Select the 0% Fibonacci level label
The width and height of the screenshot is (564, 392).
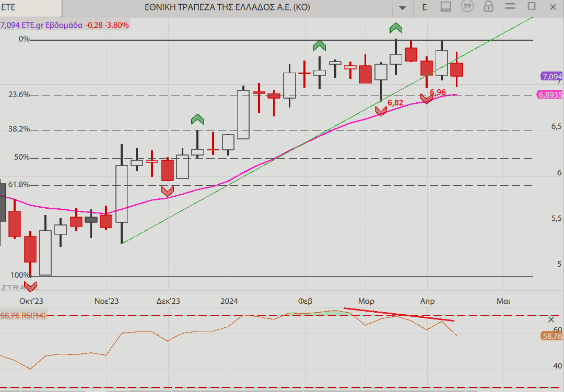(x=25, y=39)
